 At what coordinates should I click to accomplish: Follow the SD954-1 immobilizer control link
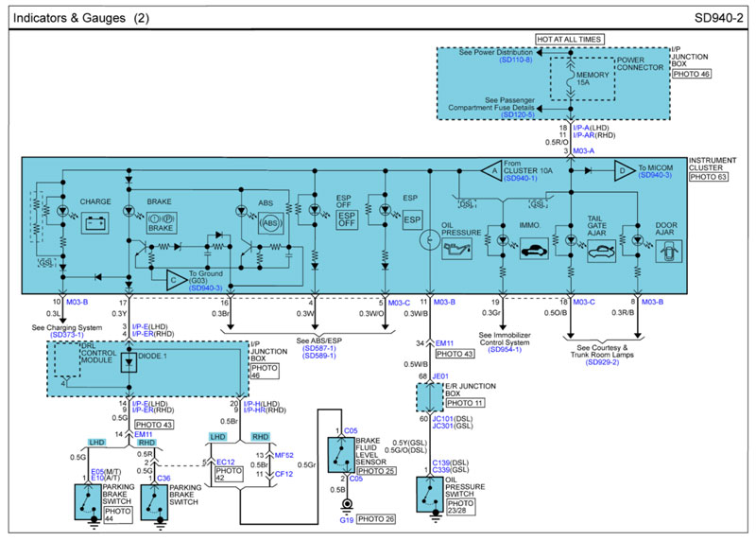point(504,350)
